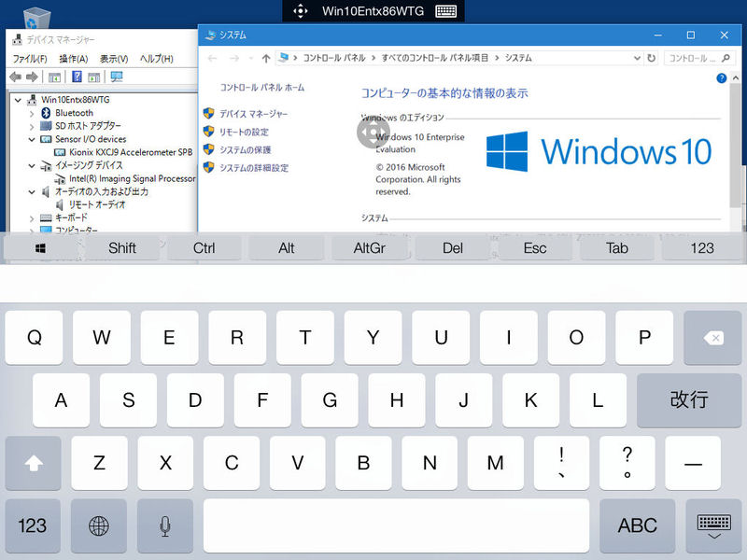Click show/hide console tree icon in Device Manager
This screenshot has height=560, width=747.
pyautogui.click(x=55, y=77)
